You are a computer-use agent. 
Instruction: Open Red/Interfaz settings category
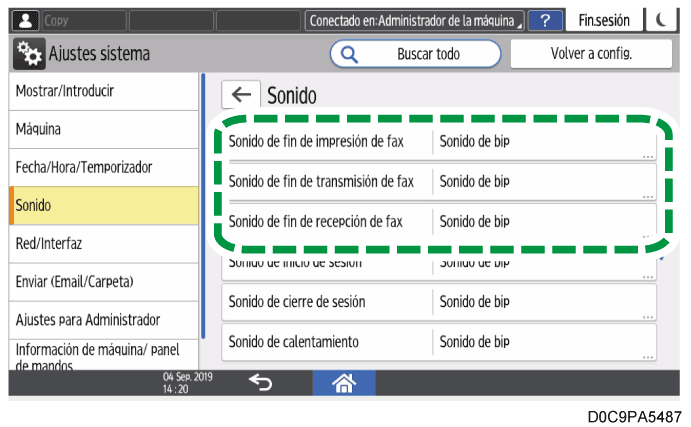[103, 243]
